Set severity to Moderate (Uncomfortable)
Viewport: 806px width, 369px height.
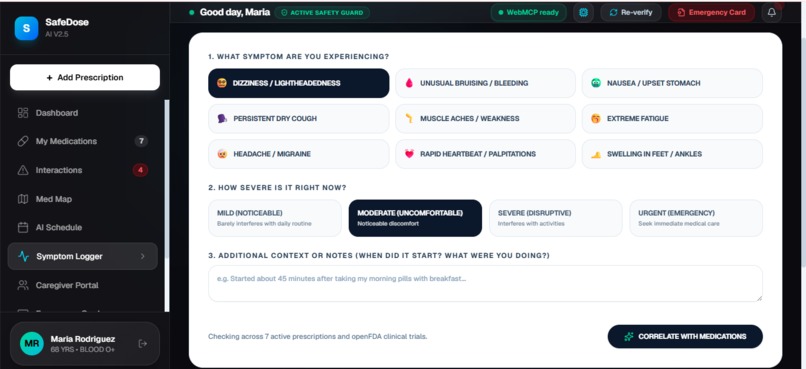(415, 218)
